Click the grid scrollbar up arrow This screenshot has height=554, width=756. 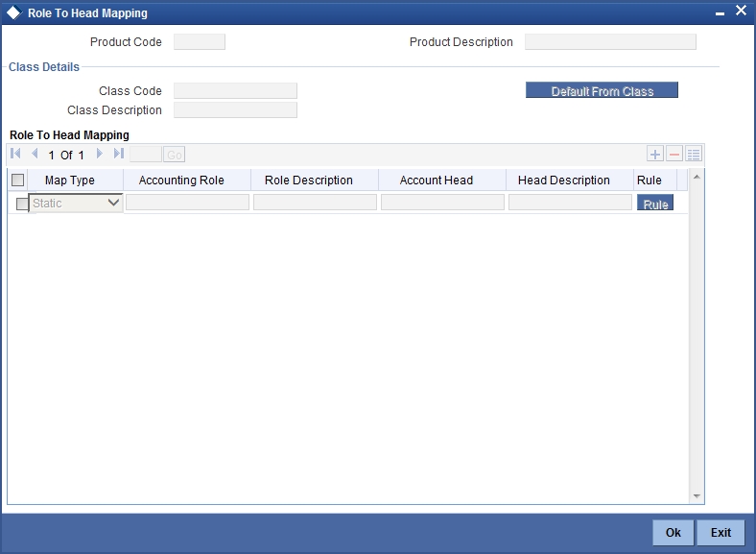(697, 177)
